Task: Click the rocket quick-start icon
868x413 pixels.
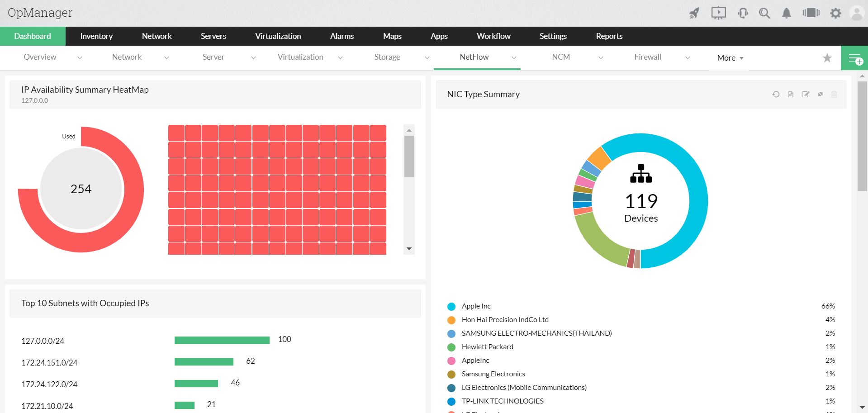Action: (x=694, y=13)
